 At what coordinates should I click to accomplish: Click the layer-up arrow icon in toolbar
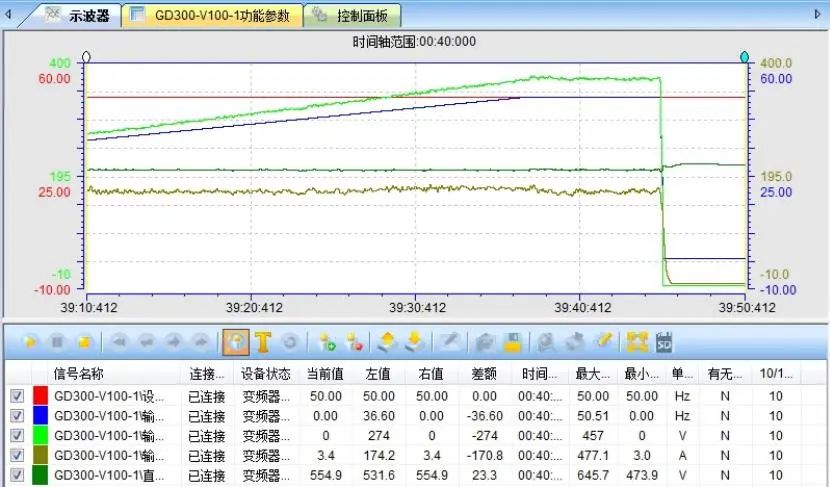pos(387,343)
